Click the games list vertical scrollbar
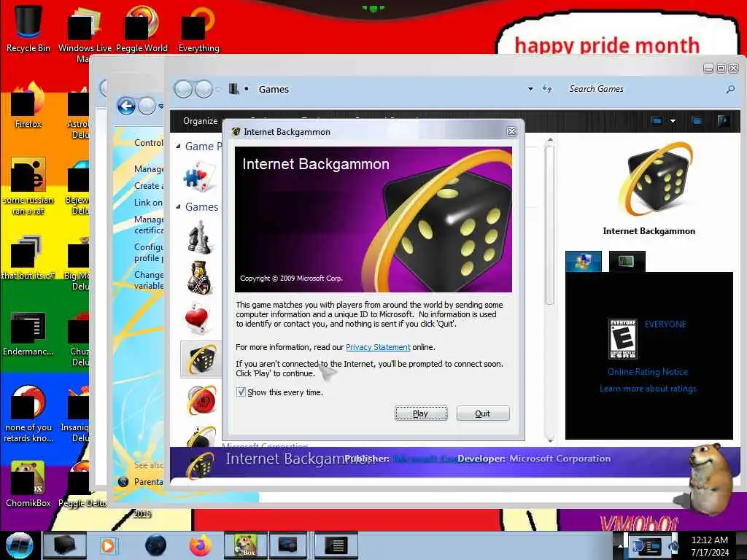Viewport: 747px width, 560px height. (549, 226)
